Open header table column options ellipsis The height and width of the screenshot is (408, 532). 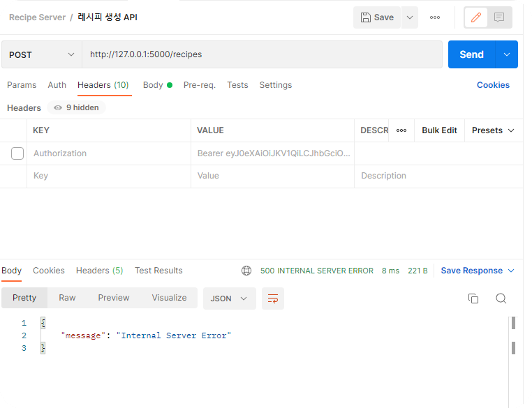pyautogui.click(x=401, y=130)
